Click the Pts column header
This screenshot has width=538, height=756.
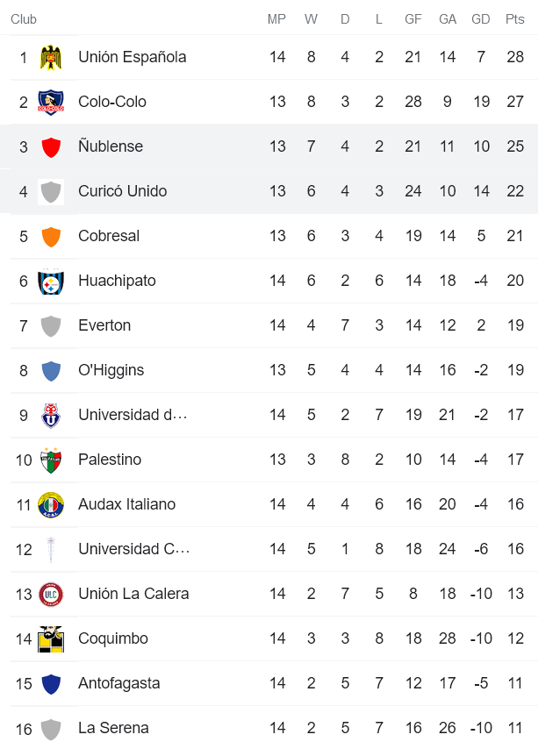tap(515, 19)
